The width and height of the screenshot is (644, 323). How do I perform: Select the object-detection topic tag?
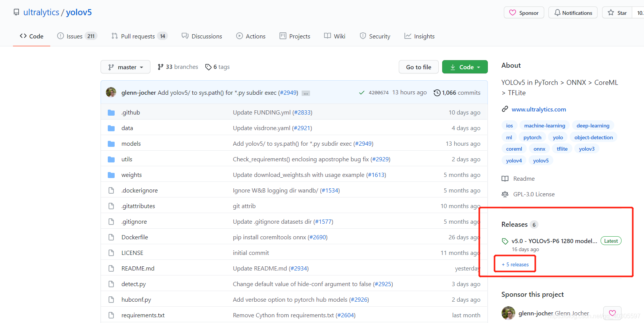point(593,137)
